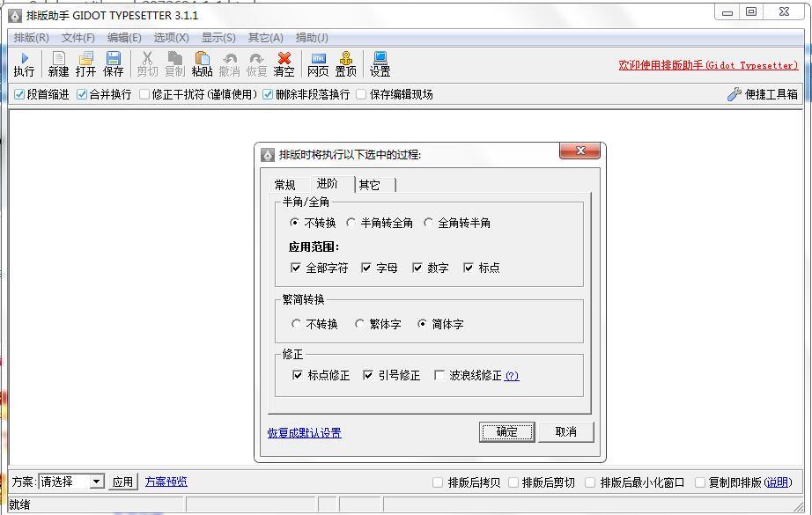Click the 就绪 status bar text
The image size is (812, 515).
tap(19, 504)
